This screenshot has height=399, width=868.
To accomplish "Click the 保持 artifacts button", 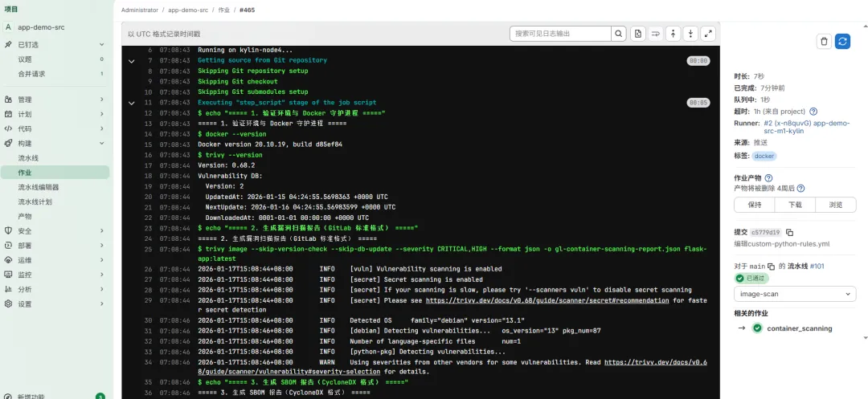I will point(754,205).
